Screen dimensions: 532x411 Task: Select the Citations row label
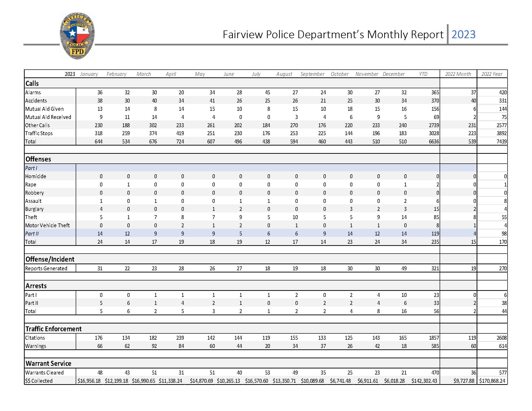pyautogui.click(x=35, y=338)
